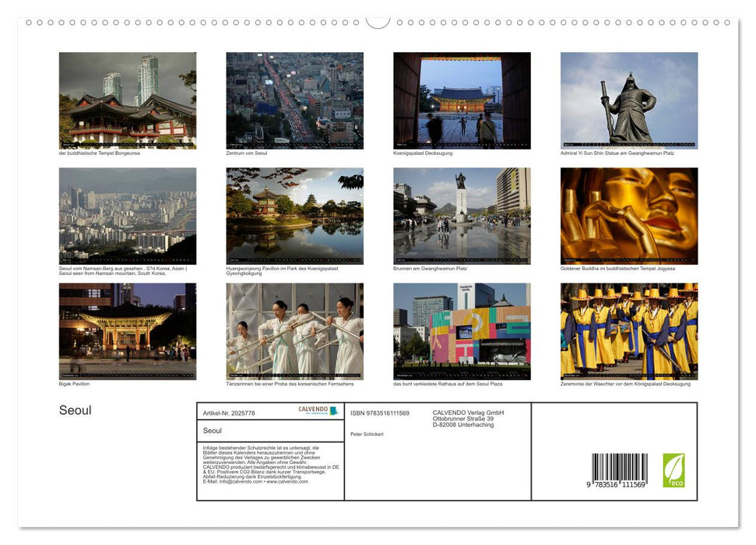The image size is (756, 545).
Task: Open the Zentrum von Seoul traffic image
Action: (294, 100)
